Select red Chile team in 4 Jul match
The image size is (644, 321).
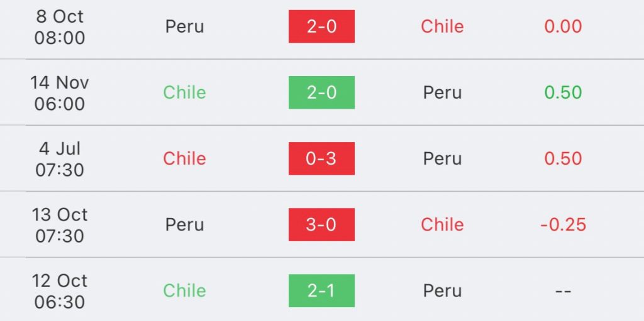(184, 158)
